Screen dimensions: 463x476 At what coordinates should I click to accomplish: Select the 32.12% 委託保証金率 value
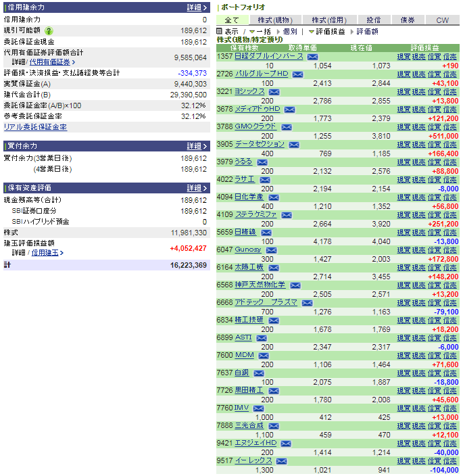coord(193,106)
